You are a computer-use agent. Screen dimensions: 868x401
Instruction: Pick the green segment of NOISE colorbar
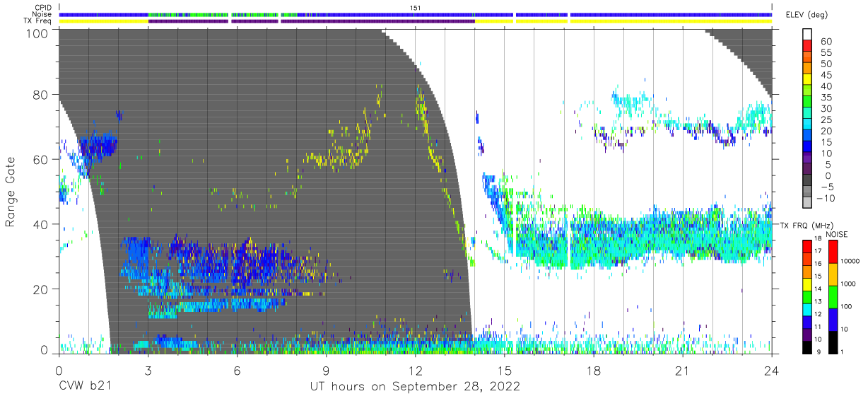[x=832, y=296]
